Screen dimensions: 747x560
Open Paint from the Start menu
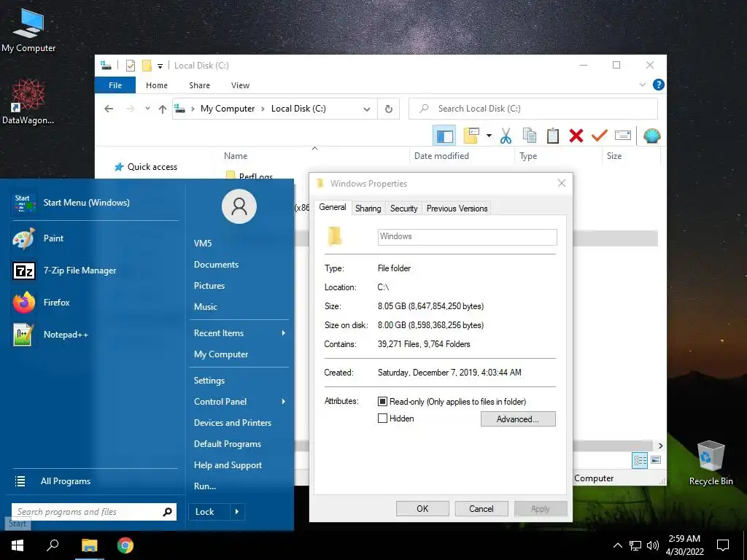click(94, 238)
